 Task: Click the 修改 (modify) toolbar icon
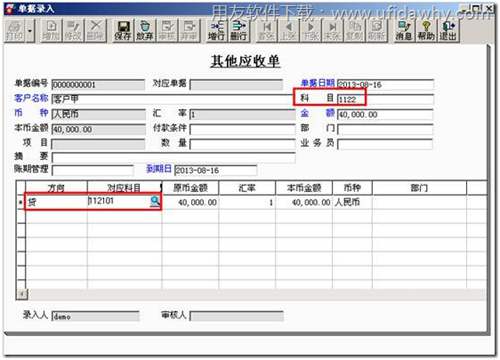(73, 30)
